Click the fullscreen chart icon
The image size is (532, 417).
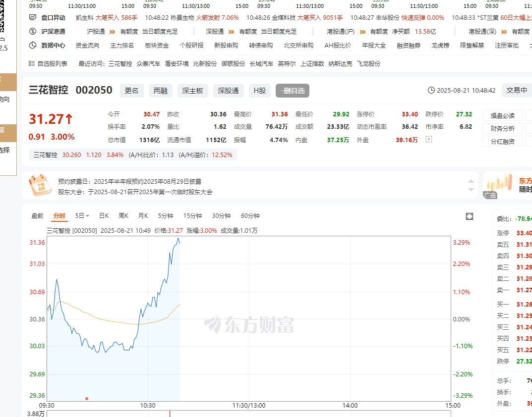click(x=470, y=216)
